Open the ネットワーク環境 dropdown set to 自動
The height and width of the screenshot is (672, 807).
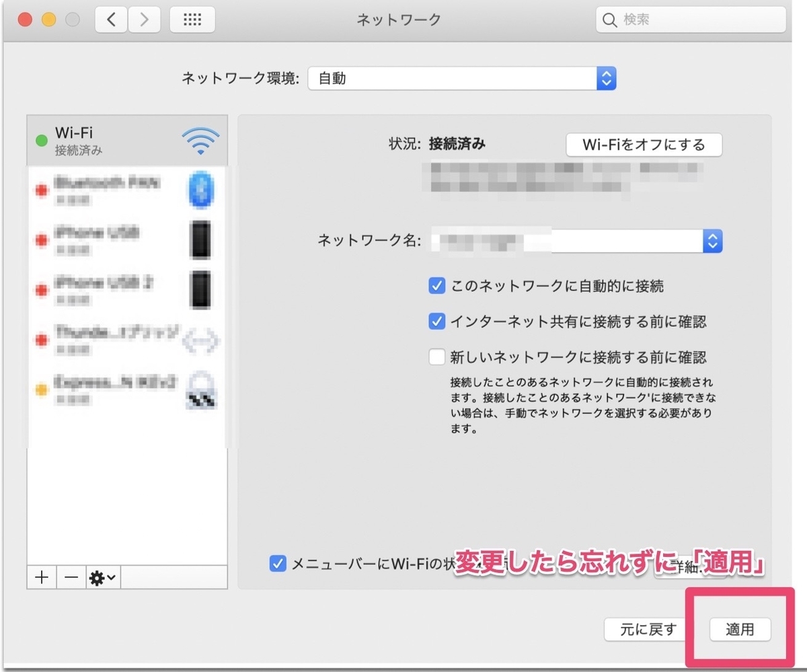[462, 78]
